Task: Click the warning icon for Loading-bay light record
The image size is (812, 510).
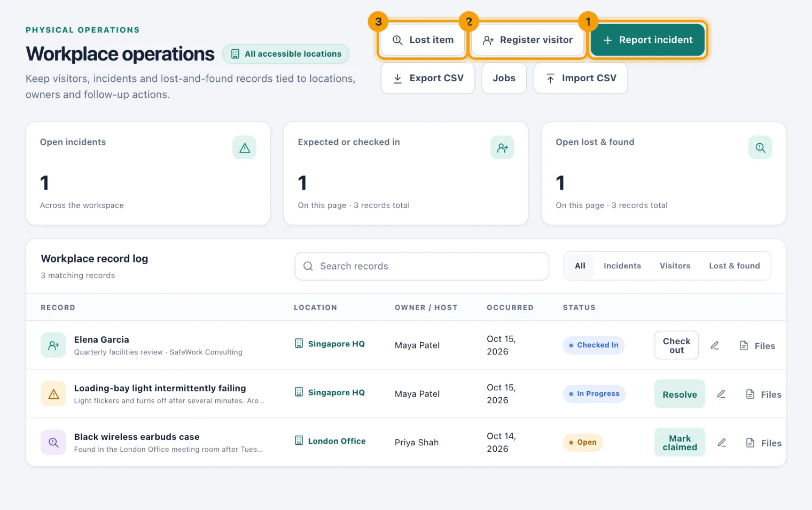Action: pos(53,394)
